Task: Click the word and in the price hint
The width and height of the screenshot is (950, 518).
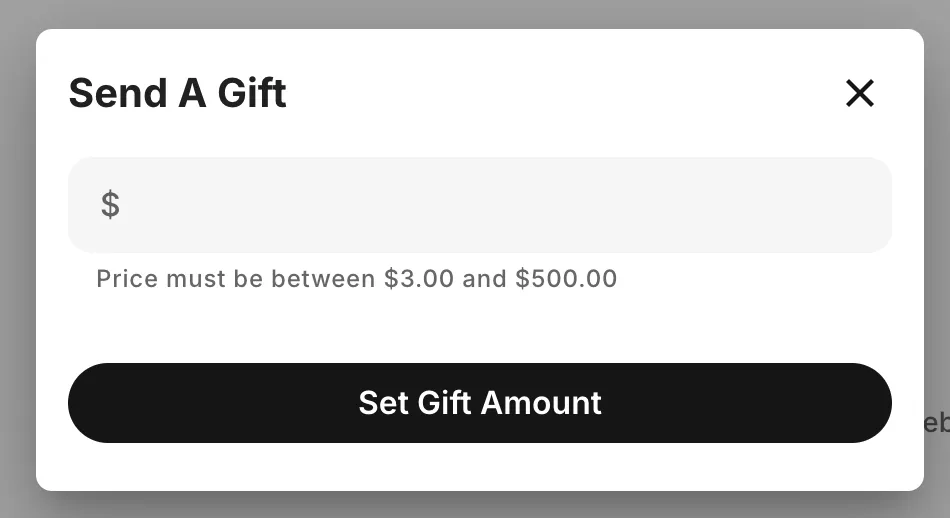Action: [485, 278]
